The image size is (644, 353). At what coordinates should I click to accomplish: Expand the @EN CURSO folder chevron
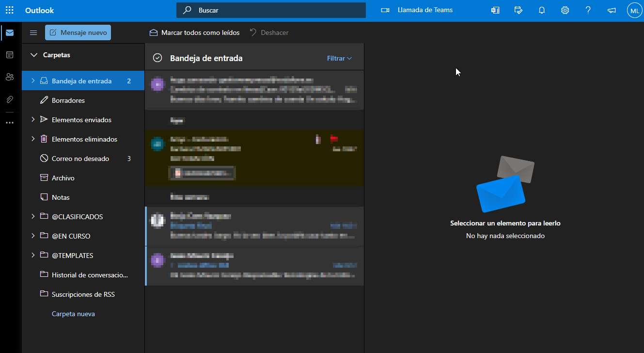click(x=33, y=236)
